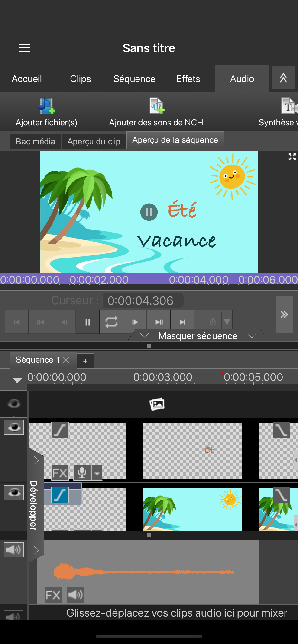Switch to the Accueil tab

pos(27,79)
